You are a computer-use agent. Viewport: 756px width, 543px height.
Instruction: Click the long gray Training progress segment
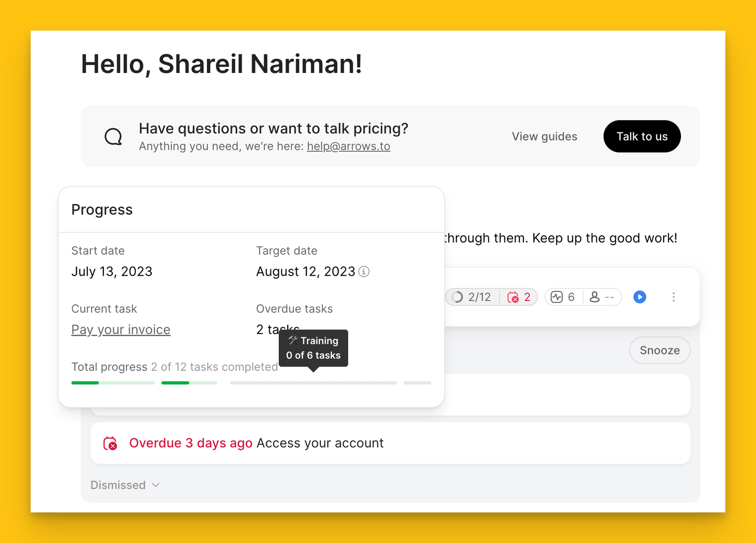313,383
